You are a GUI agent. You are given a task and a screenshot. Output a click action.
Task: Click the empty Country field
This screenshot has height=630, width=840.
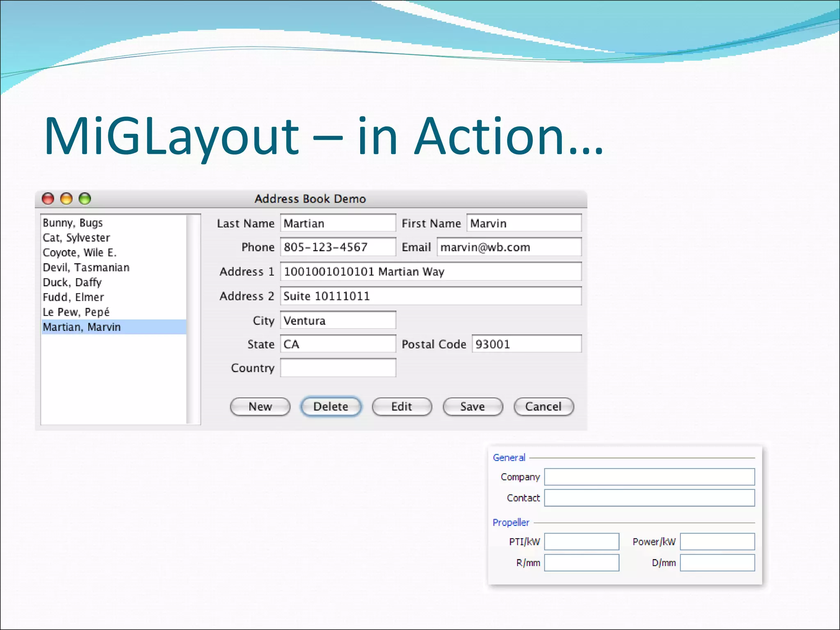pos(338,367)
